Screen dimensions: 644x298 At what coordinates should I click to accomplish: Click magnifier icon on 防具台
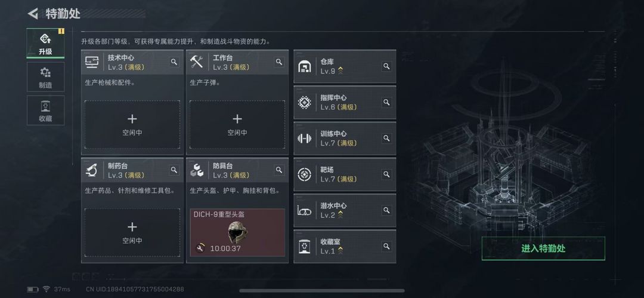tap(279, 170)
